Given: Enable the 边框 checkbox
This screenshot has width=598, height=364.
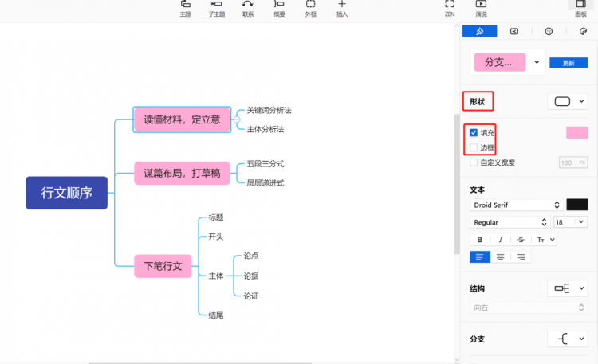Looking at the screenshot, I should pyautogui.click(x=474, y=147).
